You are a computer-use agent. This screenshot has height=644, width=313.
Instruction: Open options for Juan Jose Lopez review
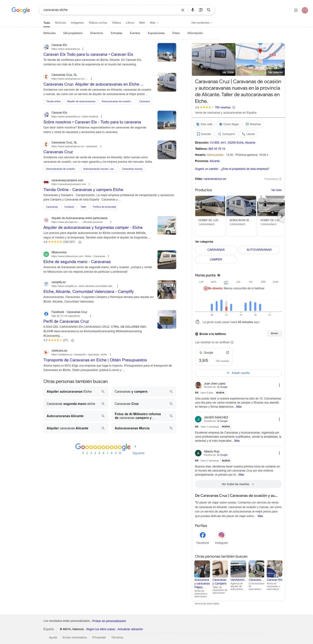click(279, 385)
